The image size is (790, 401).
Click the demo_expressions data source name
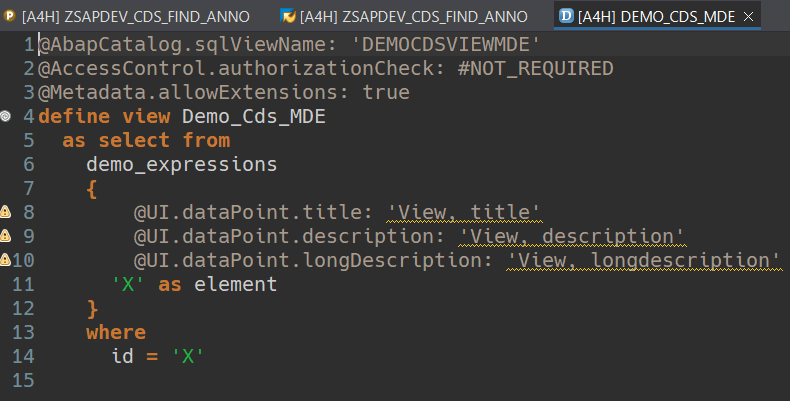pyautogui.click(x=181, y=164)
